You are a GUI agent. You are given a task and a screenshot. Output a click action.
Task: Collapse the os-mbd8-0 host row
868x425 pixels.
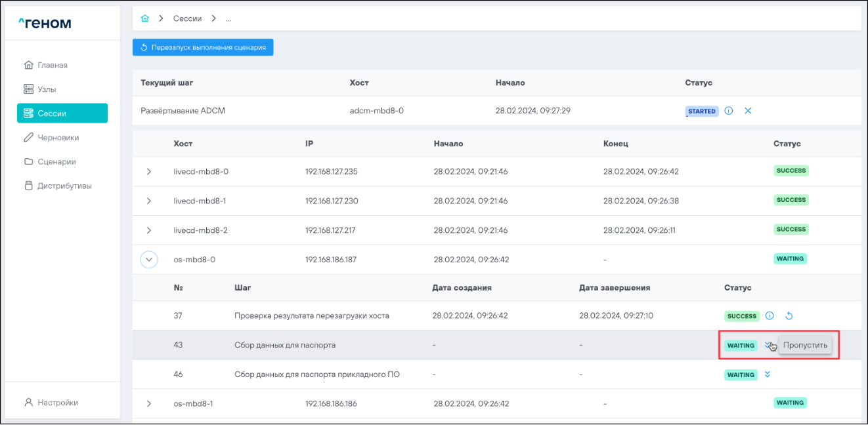point(150,260)
